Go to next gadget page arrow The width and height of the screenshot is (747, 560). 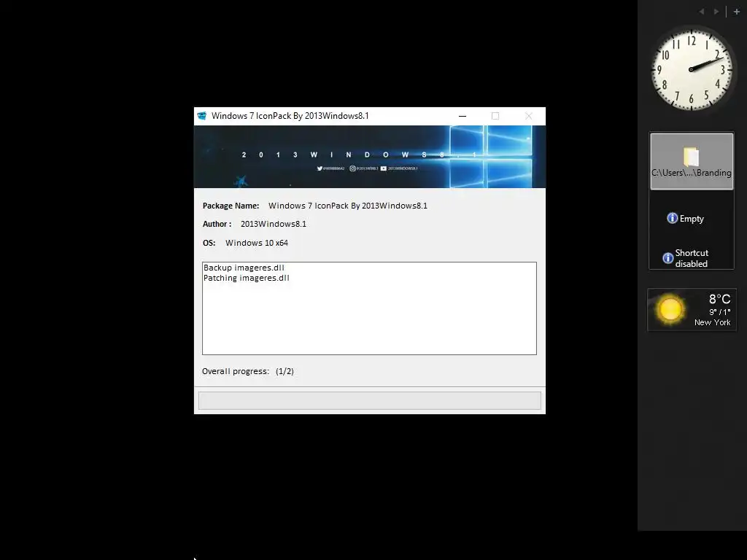(716, 12)
